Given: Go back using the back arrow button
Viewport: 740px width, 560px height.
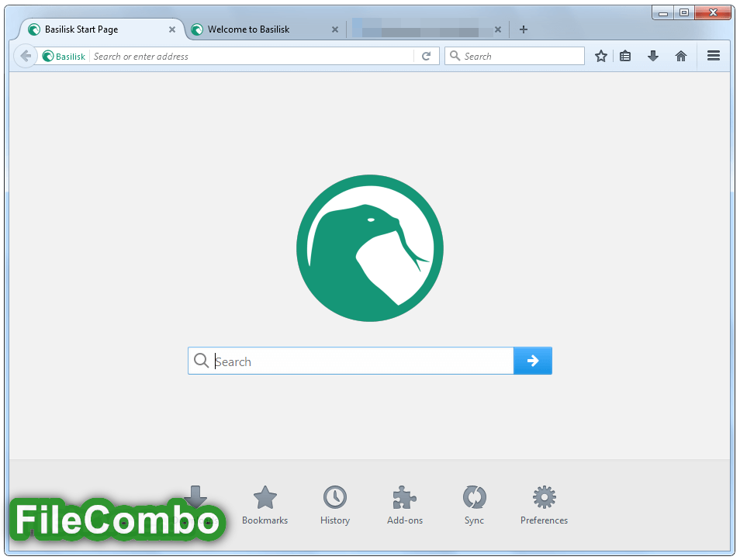Looking at the screenshot, I should (x=26, y=56).
